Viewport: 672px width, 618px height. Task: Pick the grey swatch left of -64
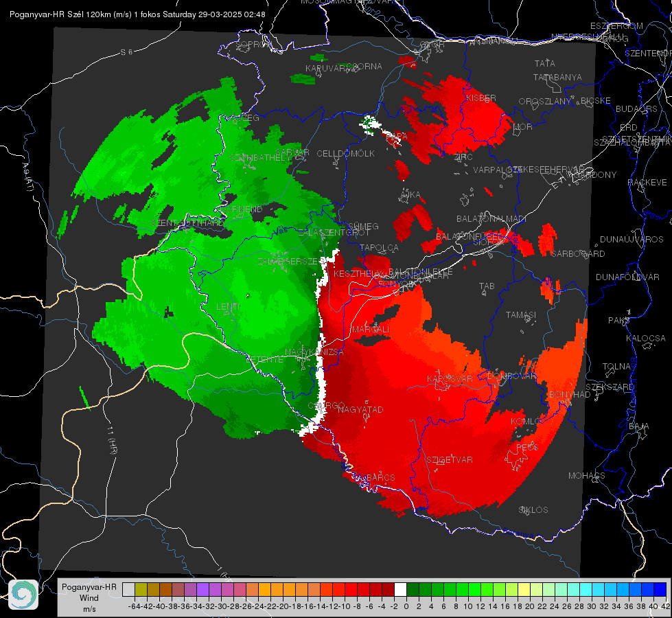pyautogui.click(x=128, y=590)
